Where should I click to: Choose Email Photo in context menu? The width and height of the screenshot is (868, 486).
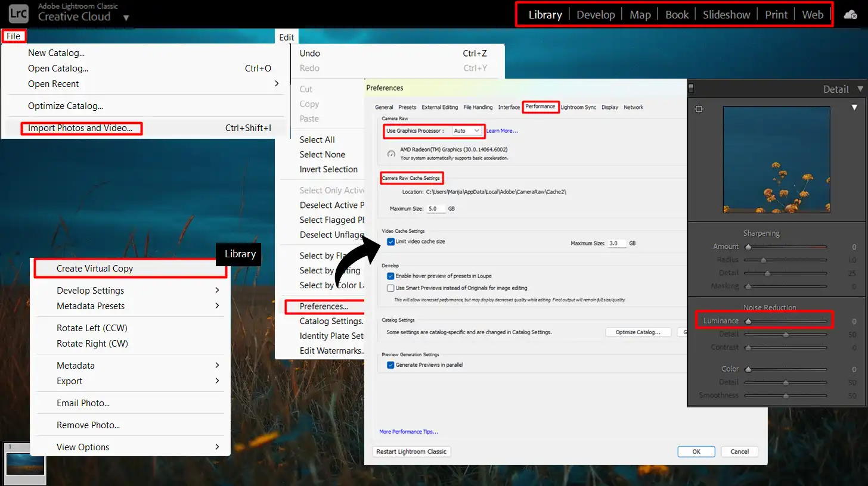(83, 403)
